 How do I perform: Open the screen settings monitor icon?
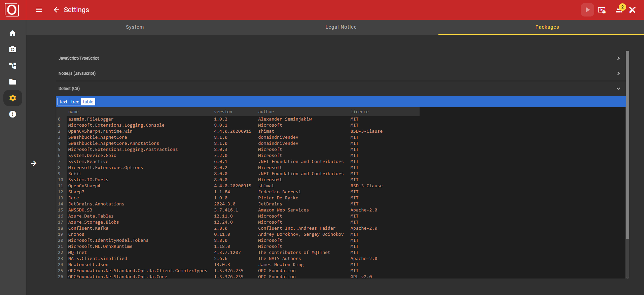(x=602, y=10)
